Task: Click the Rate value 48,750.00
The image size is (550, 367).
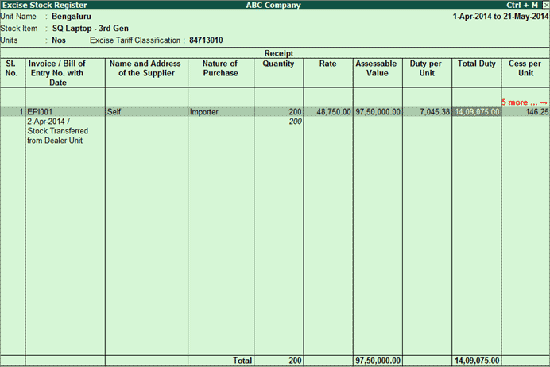Action: click(x=333, y=112)
